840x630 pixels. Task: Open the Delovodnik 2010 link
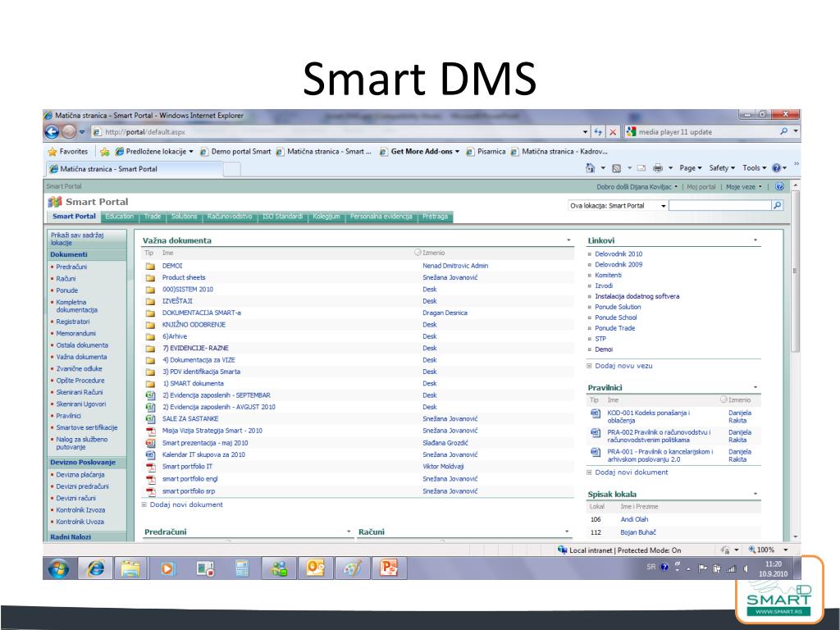(619, 254)
